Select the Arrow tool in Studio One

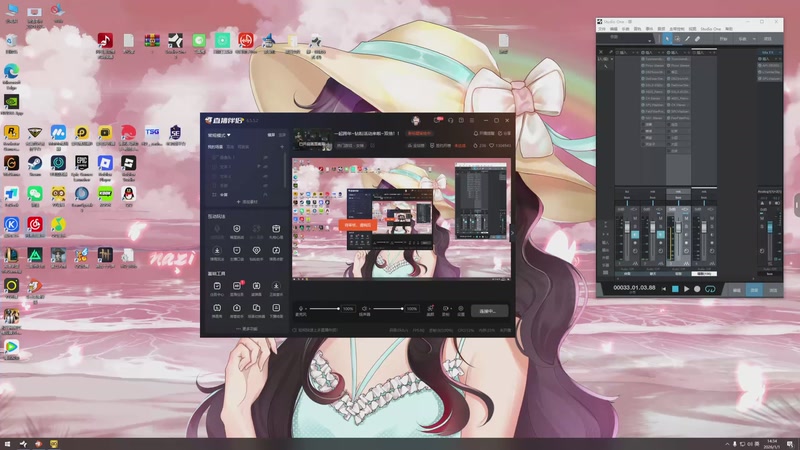(x=667, y=39)
